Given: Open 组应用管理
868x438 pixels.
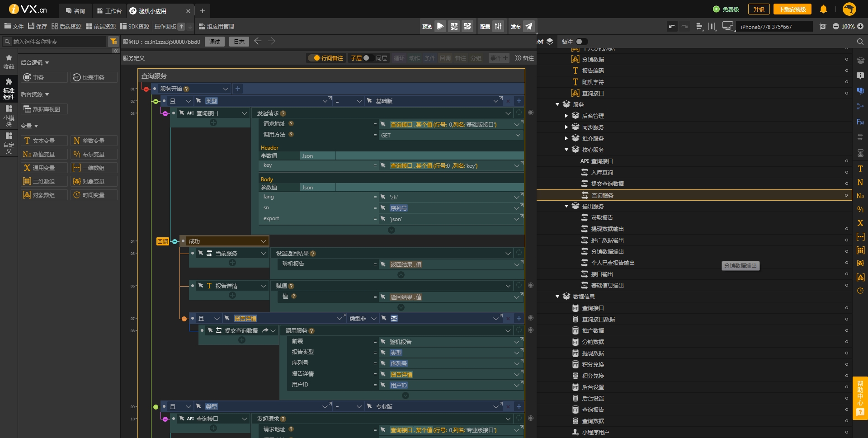Looking at the screenshot, I should point(216,26).
